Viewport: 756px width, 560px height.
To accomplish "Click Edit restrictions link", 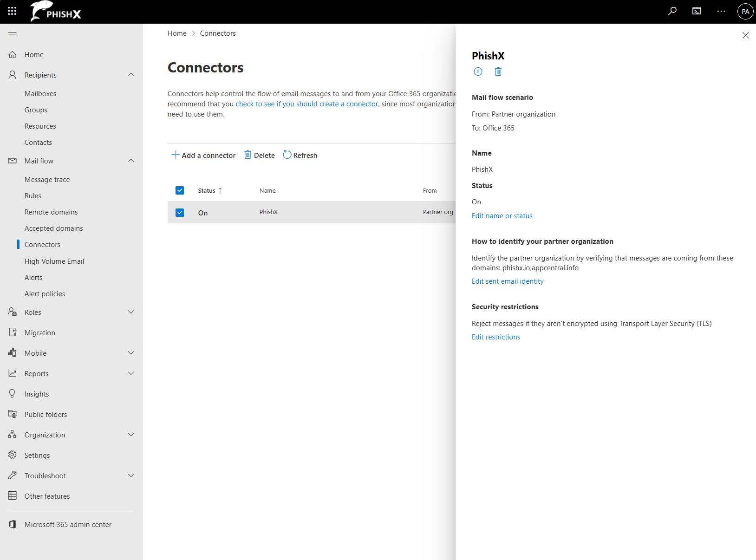I will [496, 337].
